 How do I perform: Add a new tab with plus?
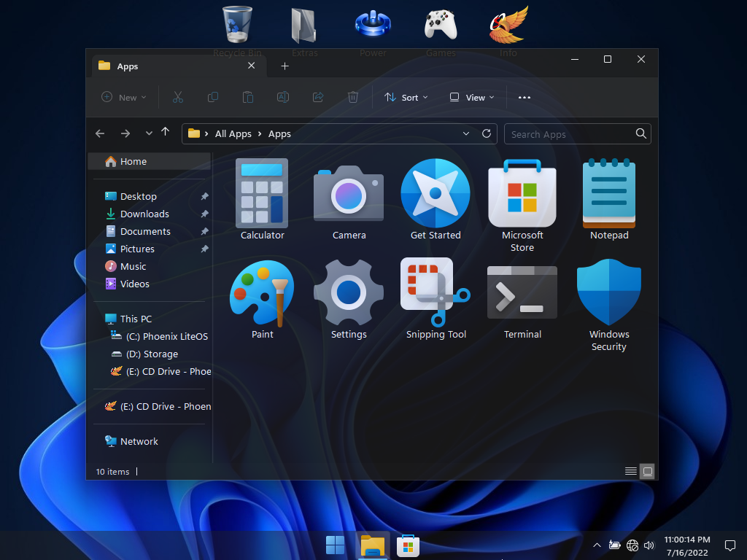(285, 66)
